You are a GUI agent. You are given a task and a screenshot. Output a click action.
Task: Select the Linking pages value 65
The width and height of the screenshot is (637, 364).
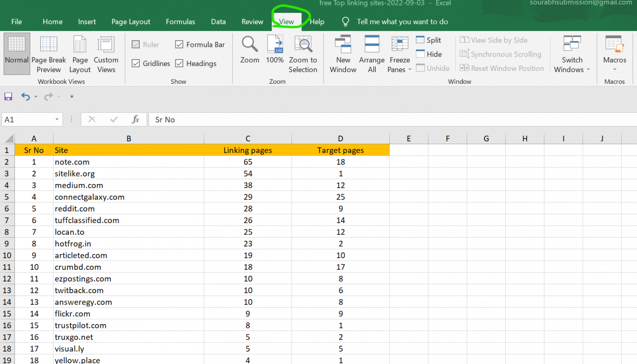[x=248, y=162]
